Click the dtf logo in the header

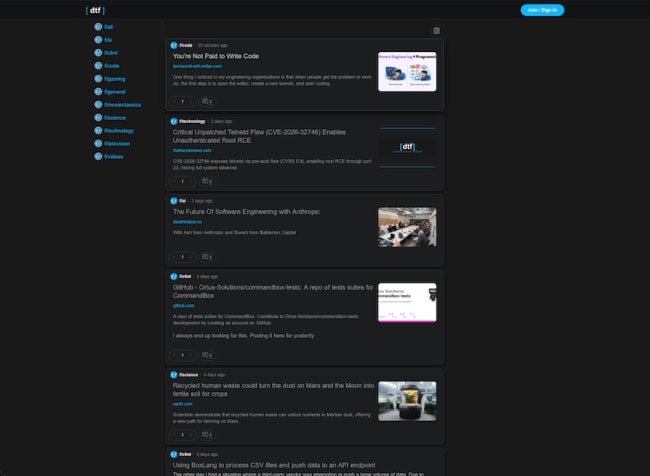click(x=95, y=10)
